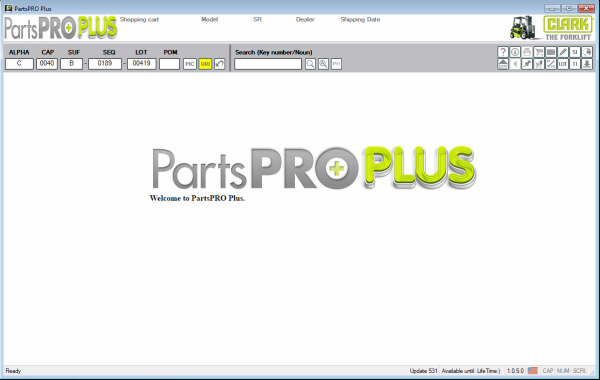Click the empty POM field
The width and height of the screenshot is (600, 380).
(x=170, y=64)
